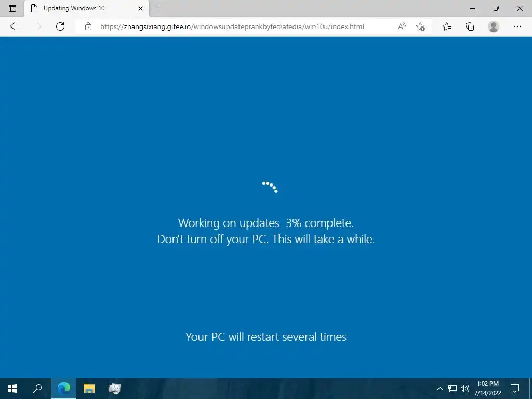Minimize the Edge window
The height and width of the screenshot is (399, 532).
472,8
